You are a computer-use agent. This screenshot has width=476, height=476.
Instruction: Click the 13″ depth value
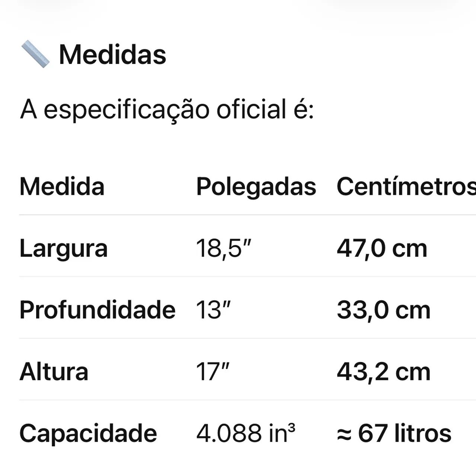(x=214, y=310)
